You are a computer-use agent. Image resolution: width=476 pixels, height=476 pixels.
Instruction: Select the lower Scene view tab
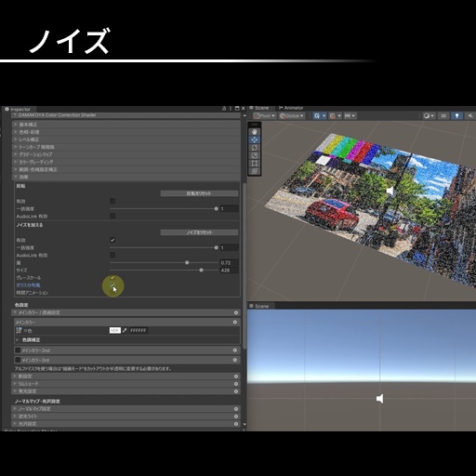(x=259, y=306)
